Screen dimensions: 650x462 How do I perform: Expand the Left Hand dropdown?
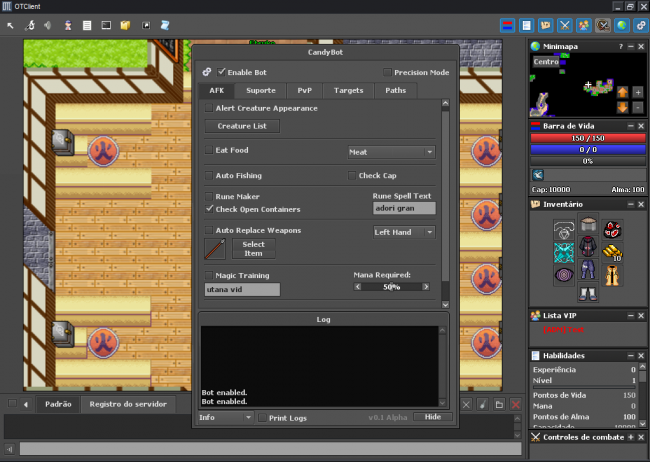pos(403,232)
